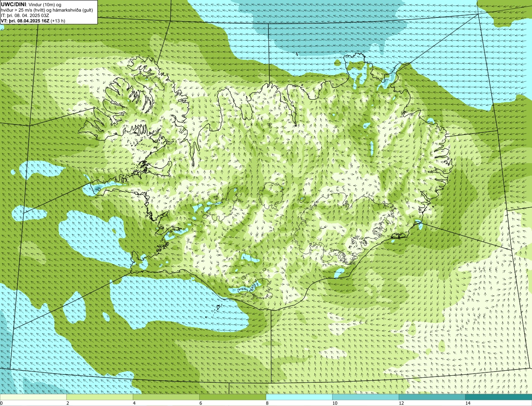
Task: Click the pale yellow 0–2 m/s legend swatch
Action: [33, 397]
